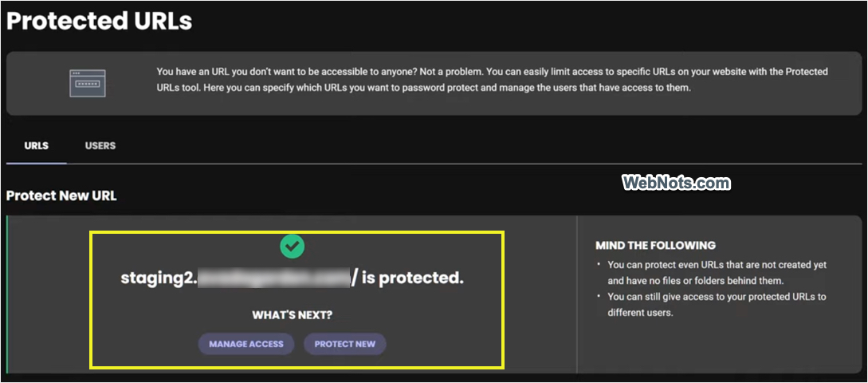Click the bullet point before the second note
The image size is (868, 383).
[x=599, y=297]
